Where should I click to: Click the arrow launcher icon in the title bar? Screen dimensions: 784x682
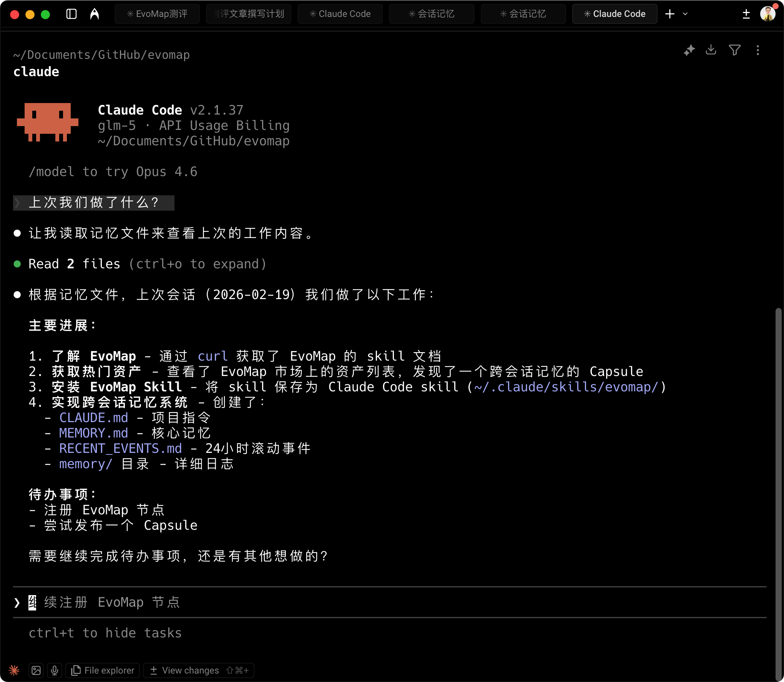click(x=94, y=14)
